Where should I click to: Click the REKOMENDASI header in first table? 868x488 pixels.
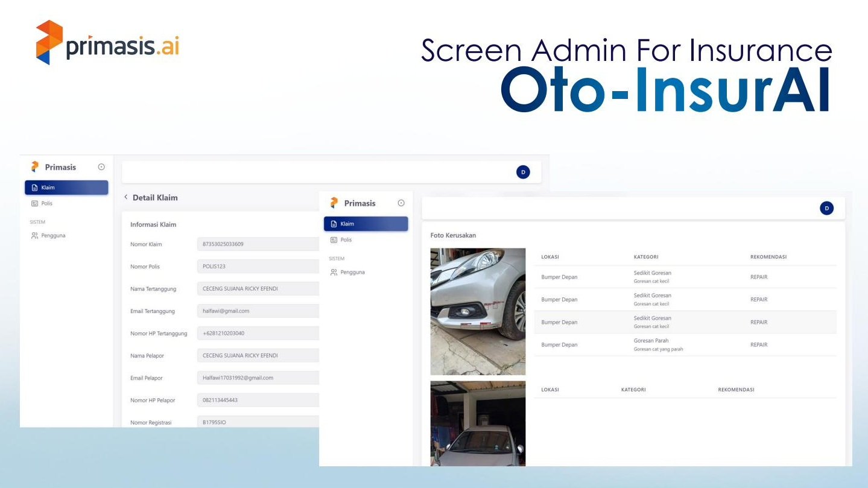pos(768,257)
